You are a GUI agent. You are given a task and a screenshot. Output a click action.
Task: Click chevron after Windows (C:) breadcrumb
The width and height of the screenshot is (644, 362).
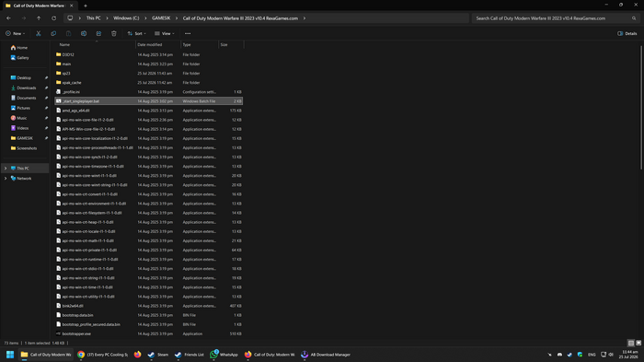tap(145, 18)
